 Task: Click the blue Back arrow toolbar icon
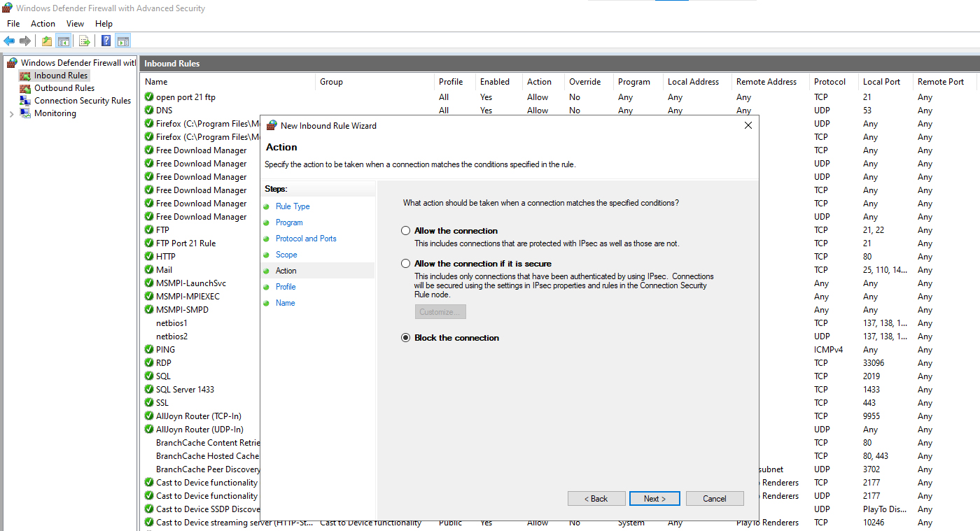click(9, 41)
